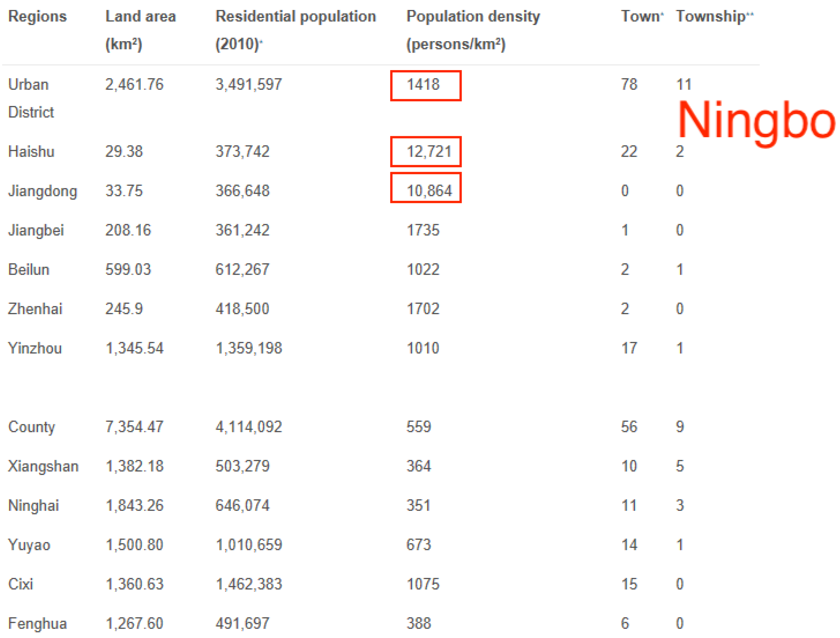Click the Town column header
This screenshot has height=638, width=840.
(641, 16)
